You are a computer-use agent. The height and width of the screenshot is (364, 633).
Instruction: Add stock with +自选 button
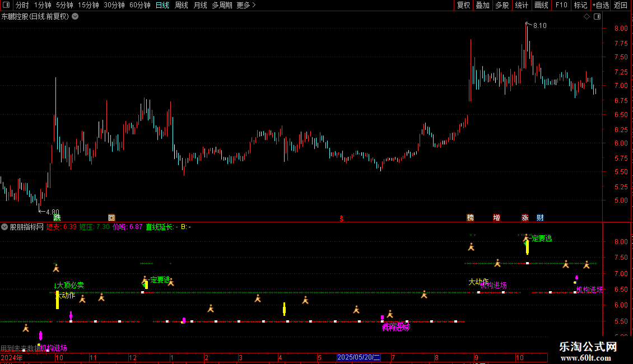click(x=601, y=5)
